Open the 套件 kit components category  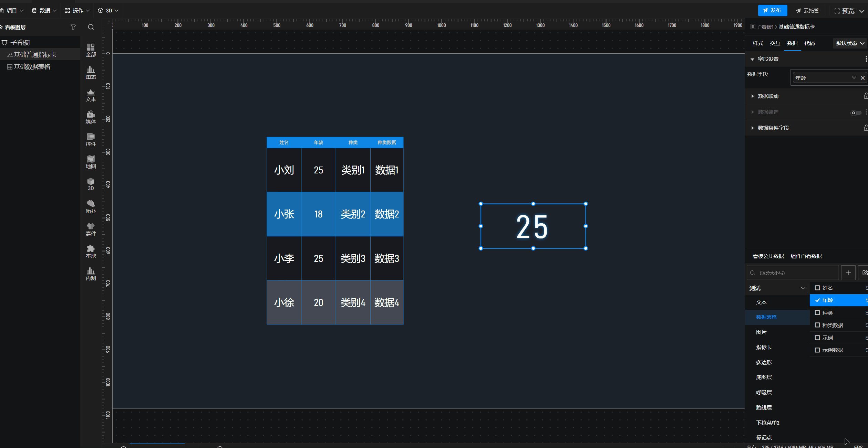(x=91, y=229)
